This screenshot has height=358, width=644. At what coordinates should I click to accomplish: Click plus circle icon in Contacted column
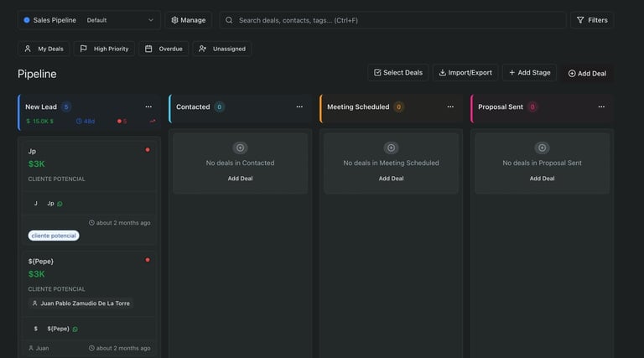click(241, 148)
